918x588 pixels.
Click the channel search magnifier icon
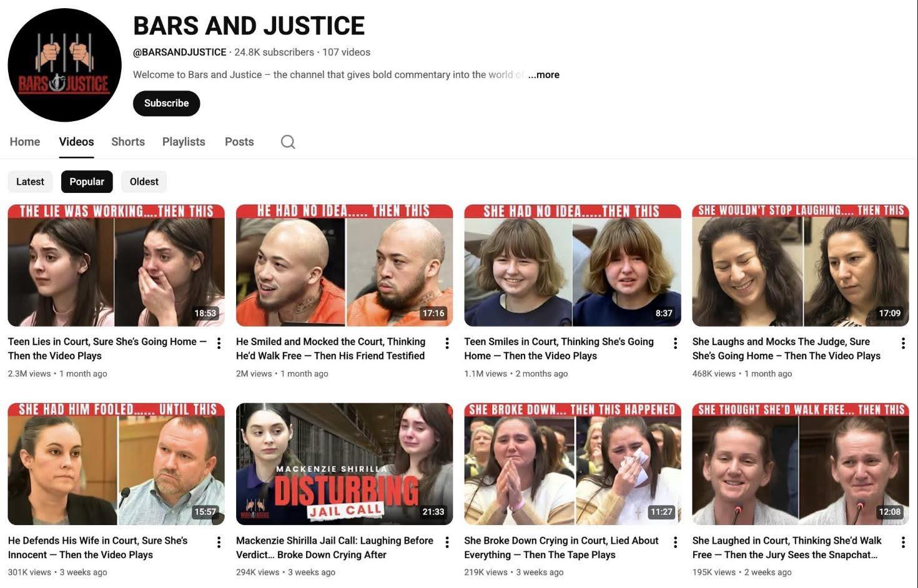pyautogui.click(x=288, y=142)
